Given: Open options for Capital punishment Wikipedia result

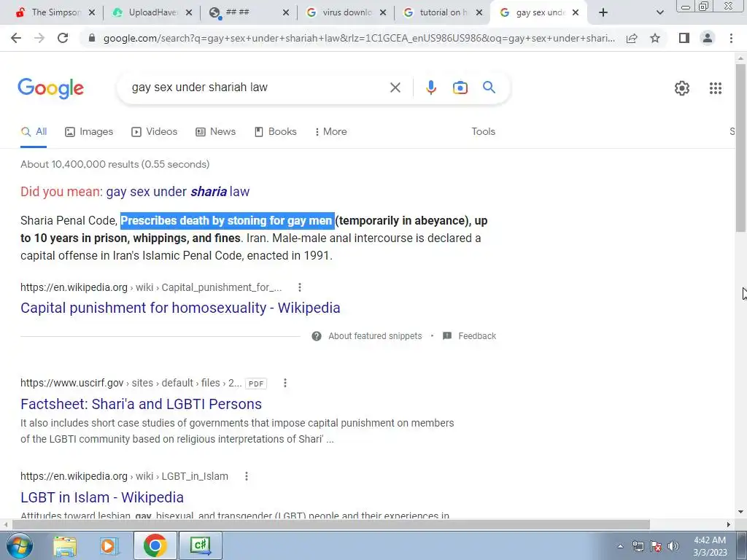Looking at the screenshot, I should pos(299,287).
